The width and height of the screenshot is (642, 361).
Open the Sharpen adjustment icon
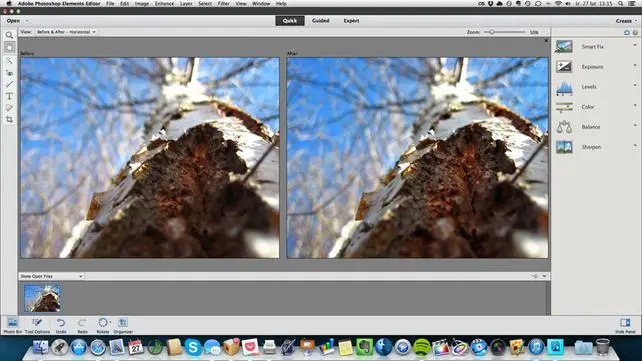click(564, 147)
